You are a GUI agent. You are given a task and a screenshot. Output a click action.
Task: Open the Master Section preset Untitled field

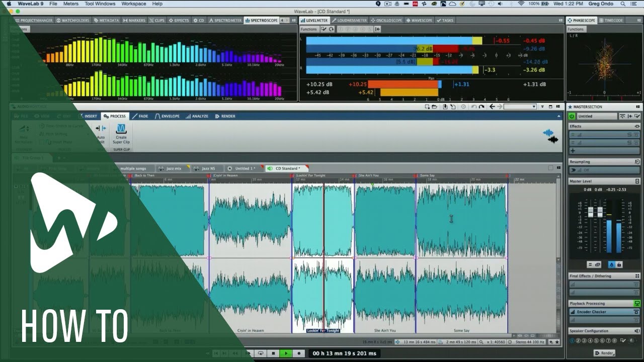click(x=597, y=116)
